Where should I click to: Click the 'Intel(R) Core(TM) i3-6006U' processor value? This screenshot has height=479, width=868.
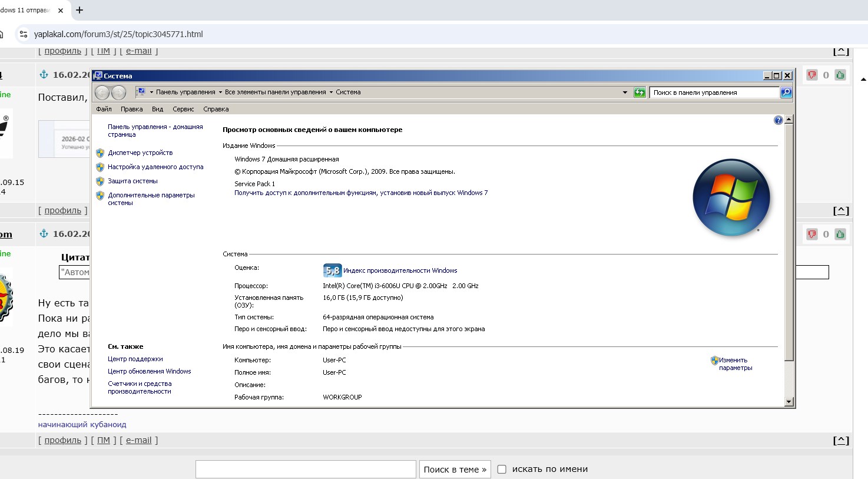[x=400, y=286]
